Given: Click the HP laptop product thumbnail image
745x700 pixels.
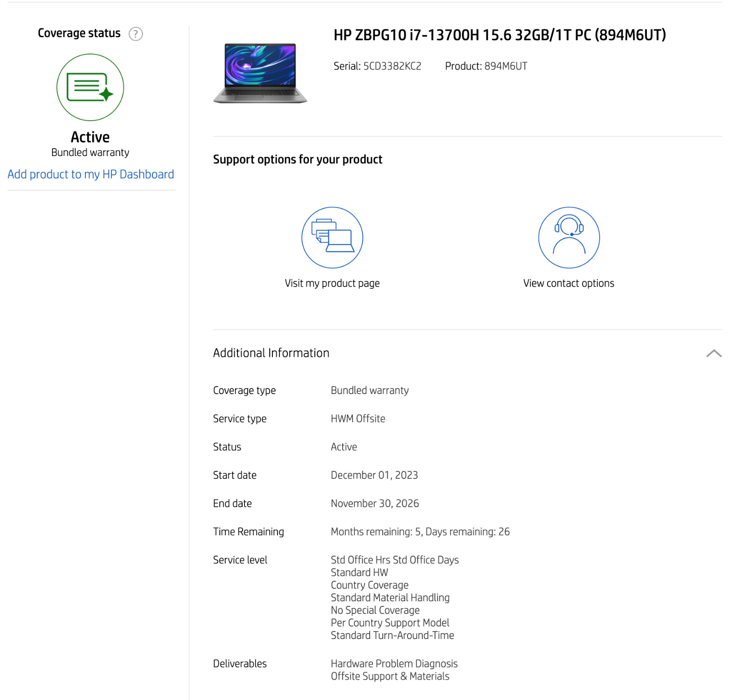Looking at the screenshot, I should coord(260,73).
